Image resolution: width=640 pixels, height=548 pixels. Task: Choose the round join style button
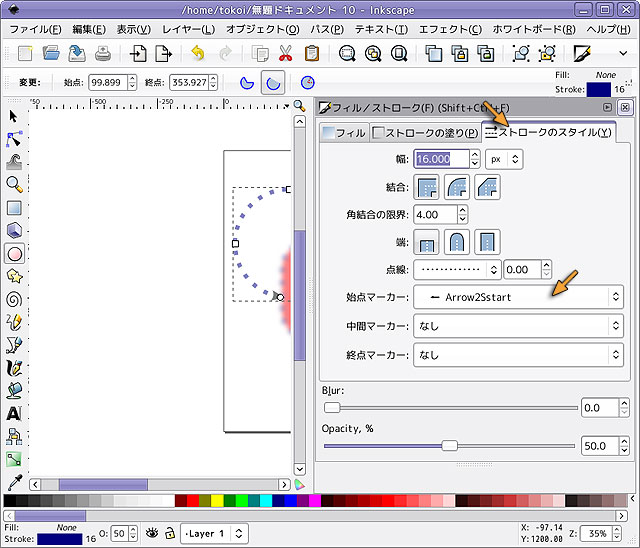[458, 186]
